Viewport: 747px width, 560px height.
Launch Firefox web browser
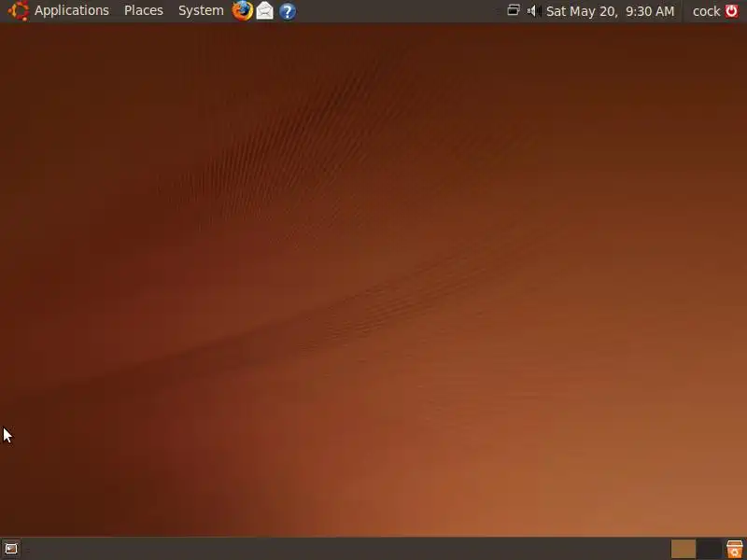242,10
